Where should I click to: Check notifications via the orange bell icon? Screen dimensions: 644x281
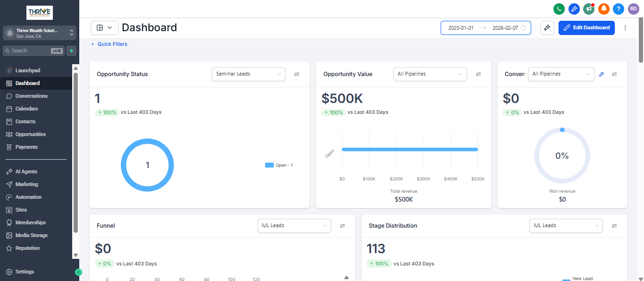[603, 9]
